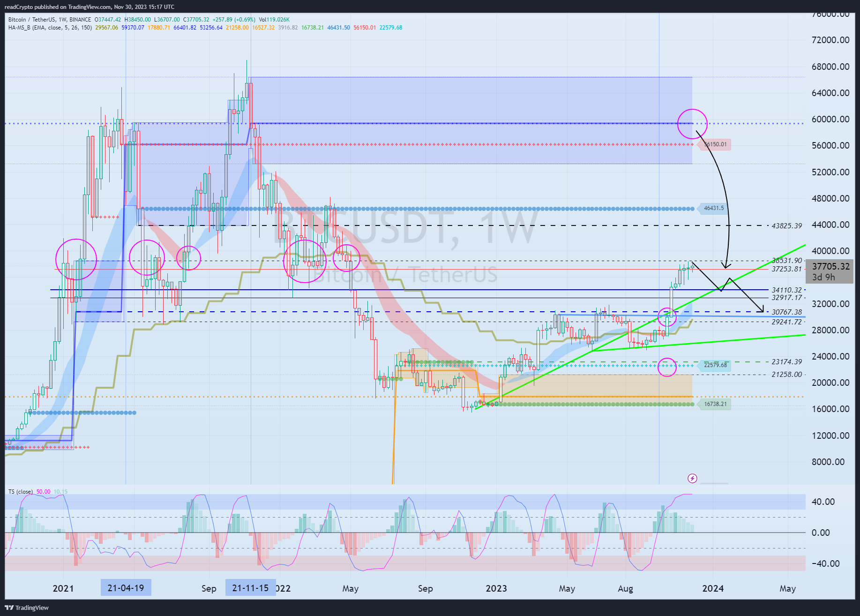Image resolution: width=860 pixels, height=616 pixels.
Task: Click the TS (close) indicator label
Action: (x=21, y=491)
